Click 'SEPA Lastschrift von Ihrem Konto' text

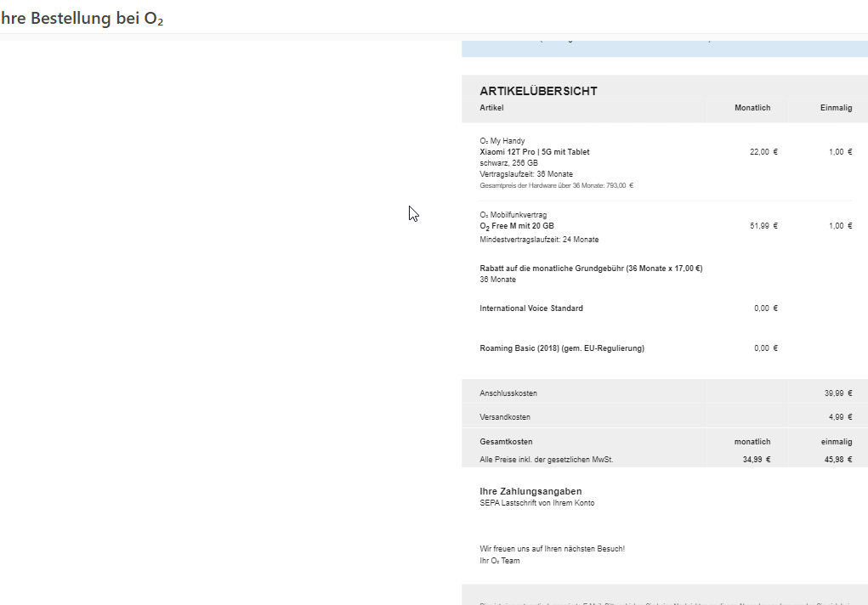(x=537, y=503)
